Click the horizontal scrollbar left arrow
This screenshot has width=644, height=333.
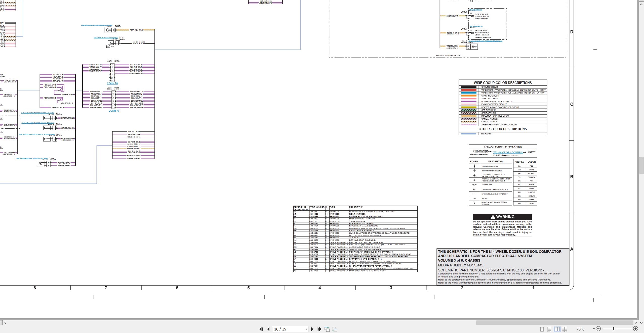[x=5, y=323]
